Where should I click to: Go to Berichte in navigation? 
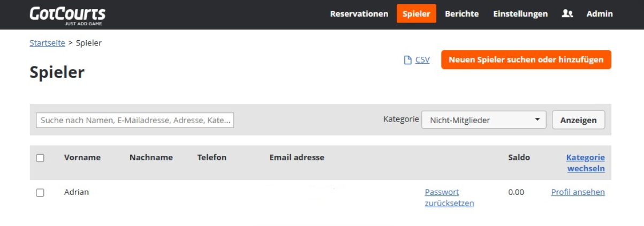[461, 14]
